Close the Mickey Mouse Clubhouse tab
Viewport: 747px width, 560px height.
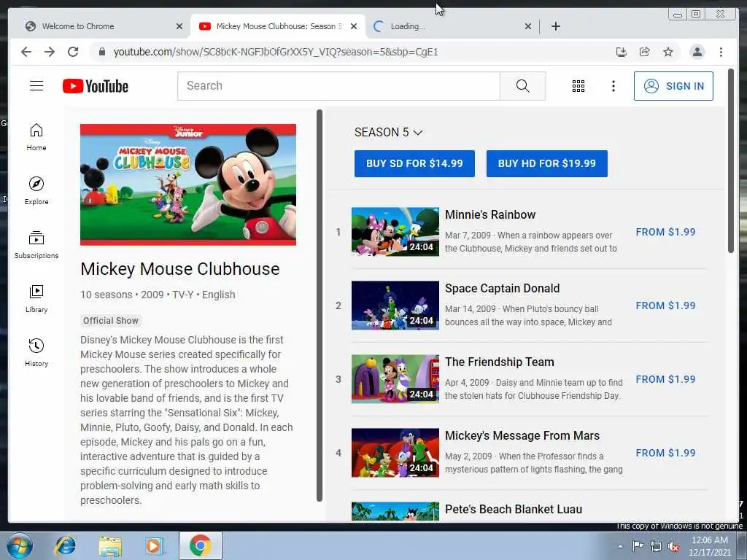click(x=354, y=27)
